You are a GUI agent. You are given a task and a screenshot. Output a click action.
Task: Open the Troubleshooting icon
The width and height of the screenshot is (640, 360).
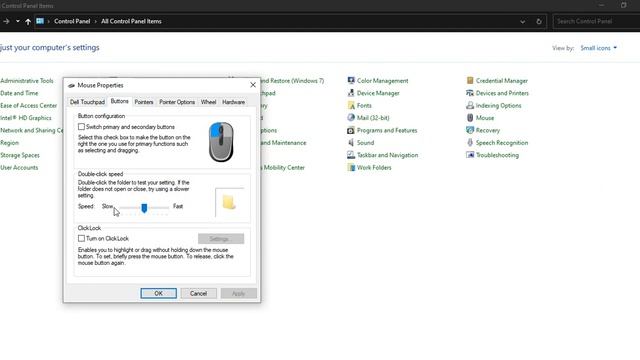click(x=470, y=155)
